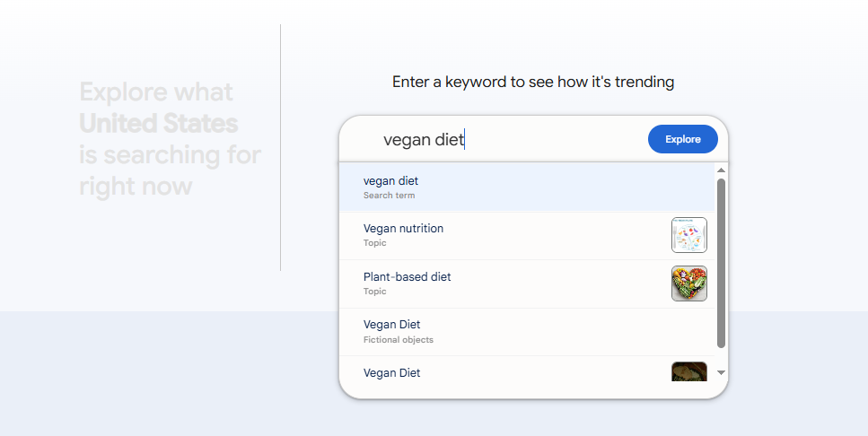Click scrollbar track below the gray thumb

[721, 358]
